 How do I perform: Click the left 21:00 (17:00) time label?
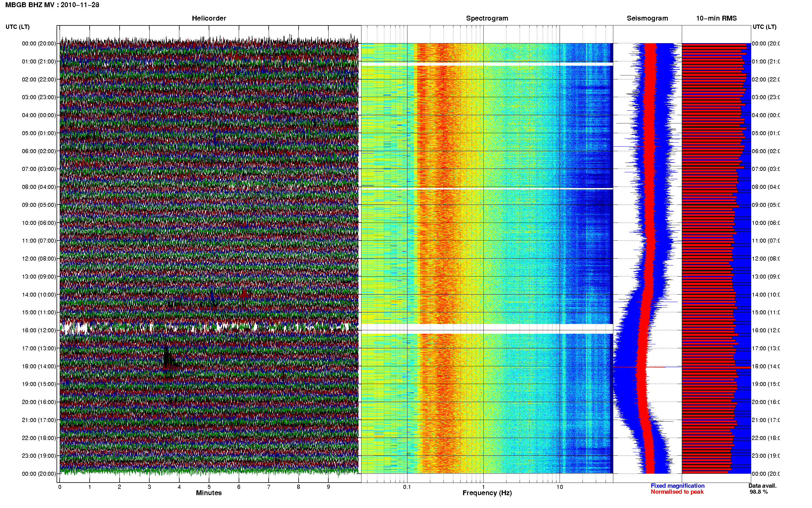(x=39, y=420)
